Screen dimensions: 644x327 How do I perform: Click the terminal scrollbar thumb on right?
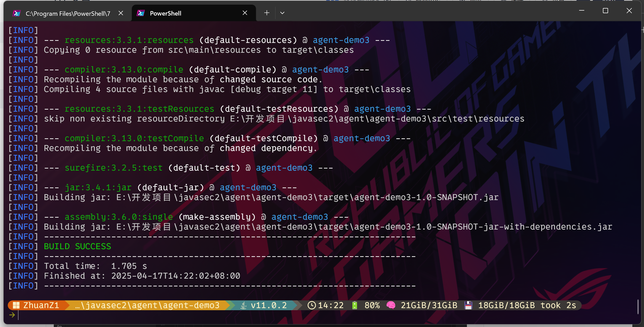[x=638, y=306]
